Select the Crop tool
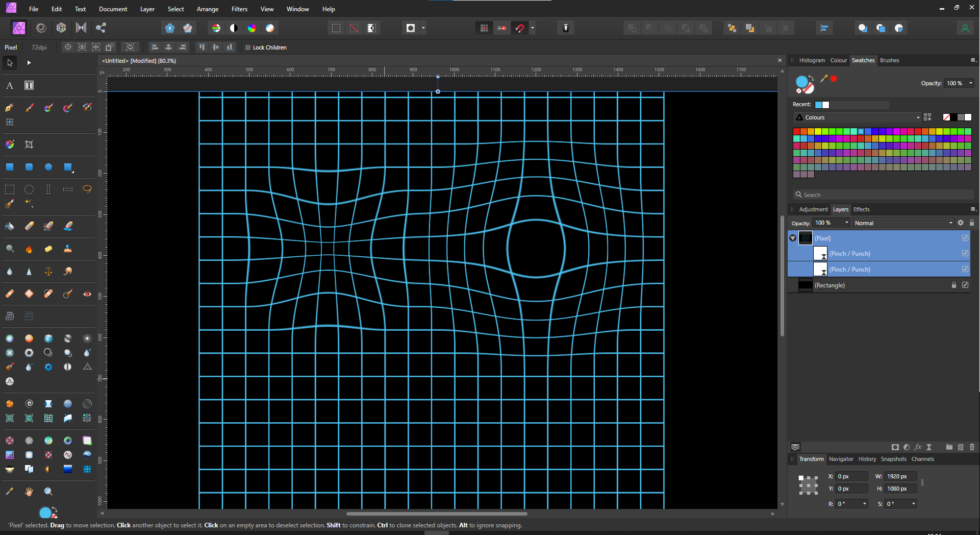Screen dimensions: 980x535 pos(29,144)
